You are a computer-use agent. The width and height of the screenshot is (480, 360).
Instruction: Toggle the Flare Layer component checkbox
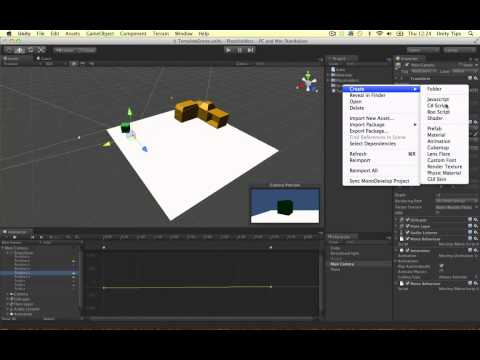click(407, 226)
